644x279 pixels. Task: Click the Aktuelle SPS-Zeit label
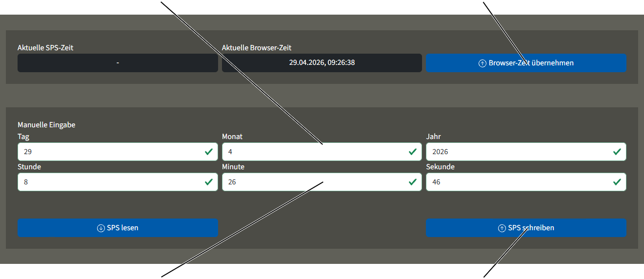coord(45,48)
